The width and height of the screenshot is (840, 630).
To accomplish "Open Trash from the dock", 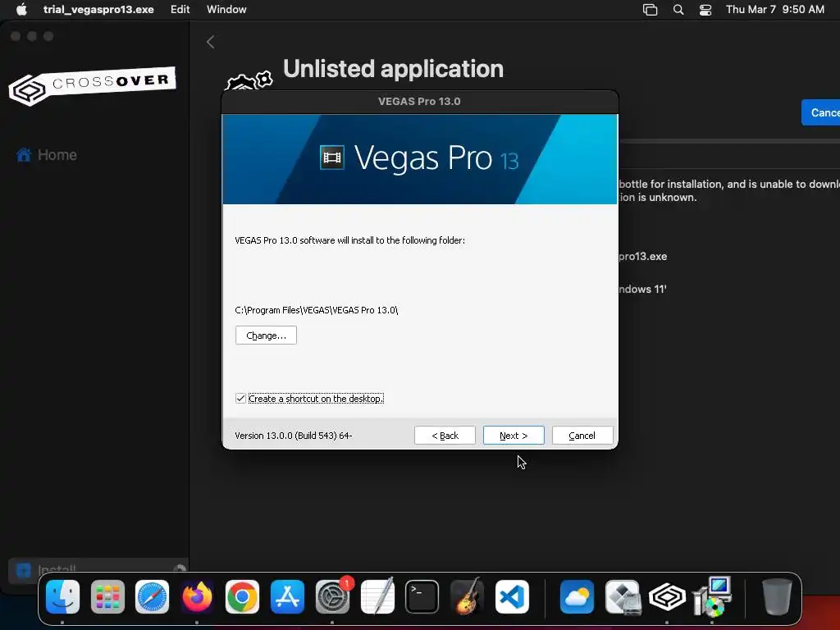I will pyautogui.click(x=777, y=597).
